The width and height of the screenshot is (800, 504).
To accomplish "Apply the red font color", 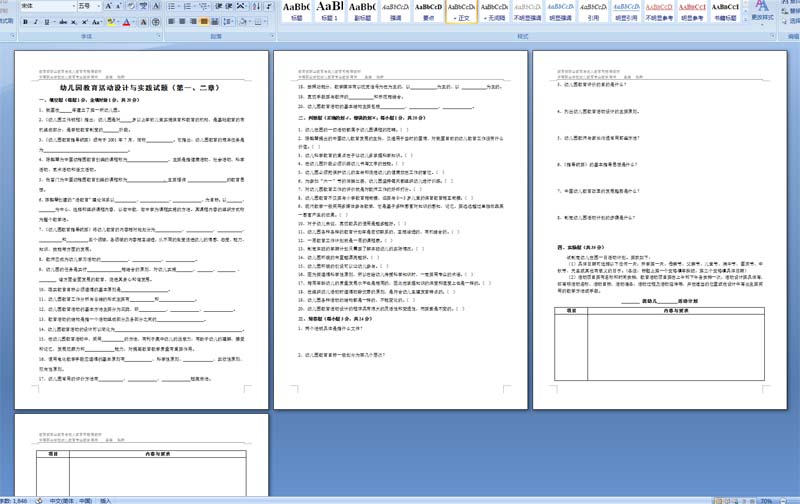I will (126, 22).
